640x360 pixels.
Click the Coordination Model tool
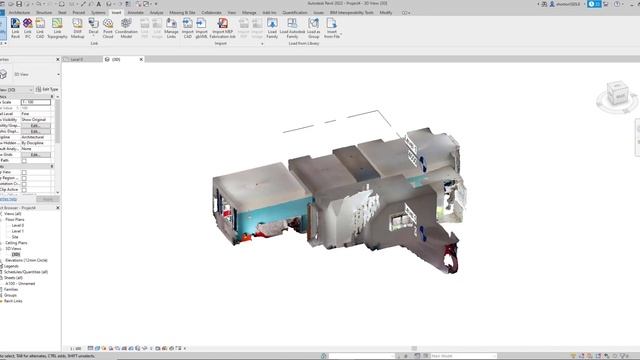point(126,28)
